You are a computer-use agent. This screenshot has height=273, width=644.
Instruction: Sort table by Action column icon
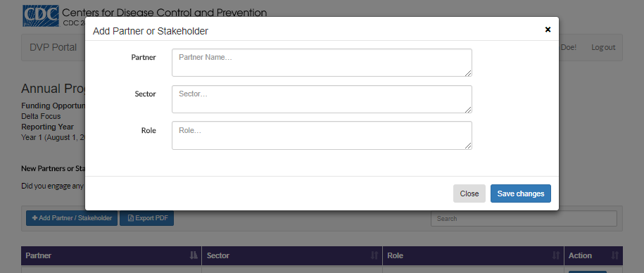615,255
